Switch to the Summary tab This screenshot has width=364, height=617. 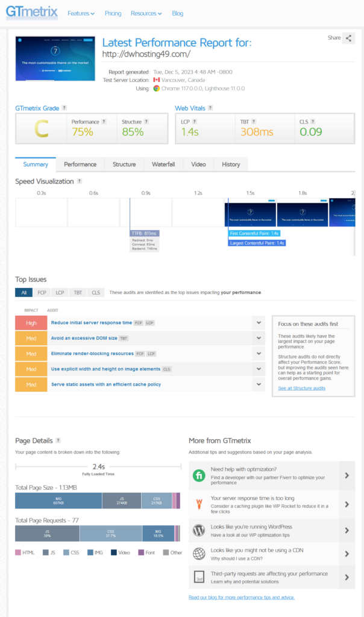tap(36, 164)
